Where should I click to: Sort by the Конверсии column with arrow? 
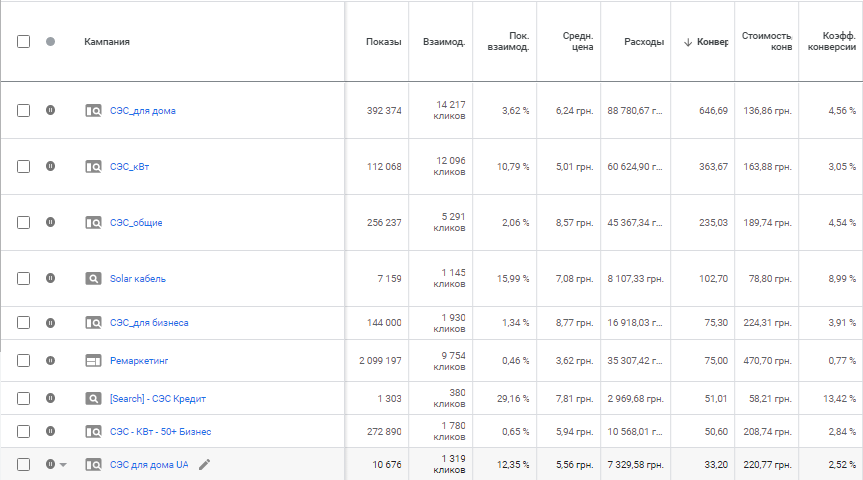(x=705, y=42)
